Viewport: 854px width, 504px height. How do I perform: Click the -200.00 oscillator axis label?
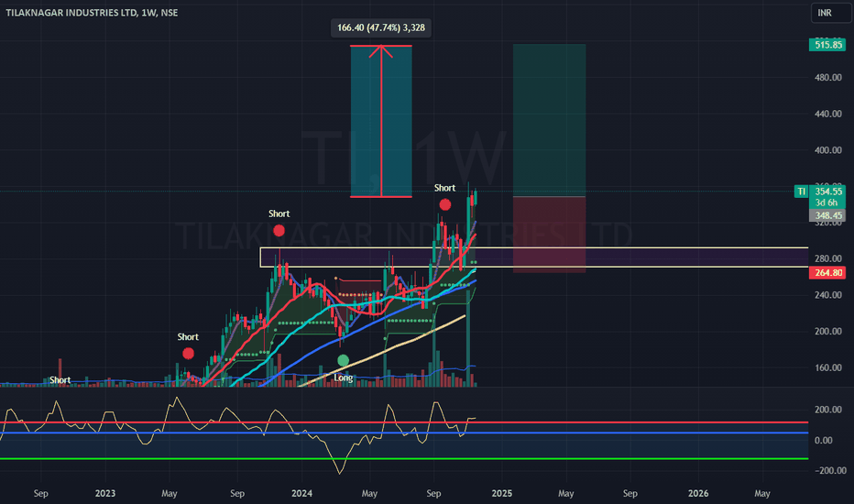pyautogui.click(x=830, y=470)
